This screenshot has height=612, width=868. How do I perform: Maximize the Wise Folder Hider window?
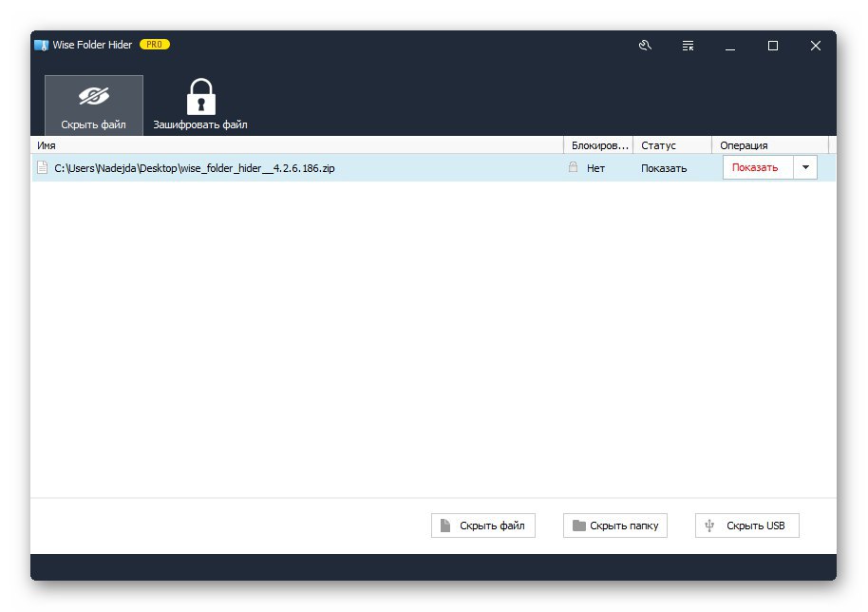pyautogui.click(x=773, y=46)
